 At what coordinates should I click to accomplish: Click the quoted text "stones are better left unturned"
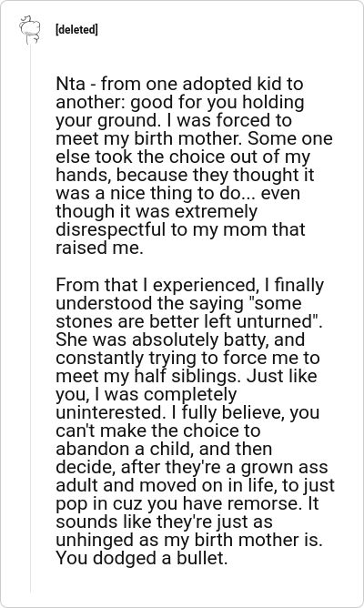pos(186,321)
